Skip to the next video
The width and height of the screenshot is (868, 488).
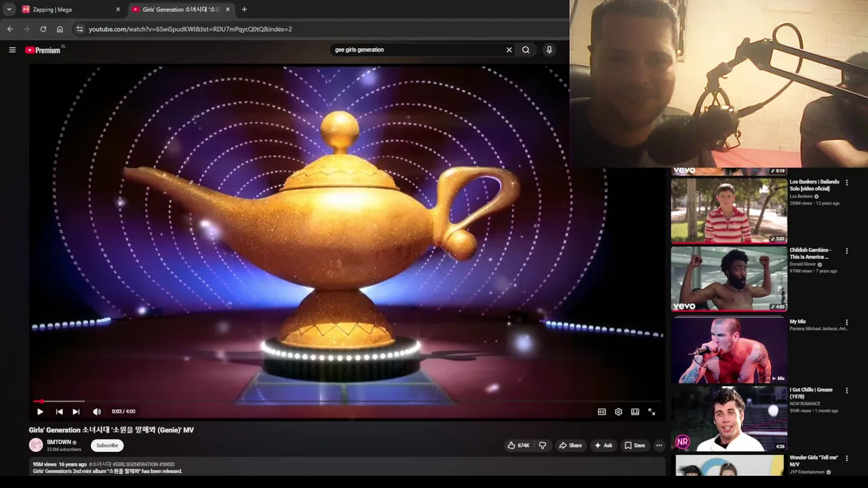pos(76,411)
